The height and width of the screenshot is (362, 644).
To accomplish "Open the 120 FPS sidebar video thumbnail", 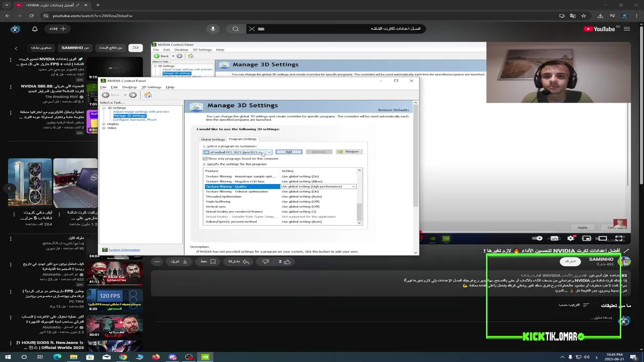I will point(115,300).
